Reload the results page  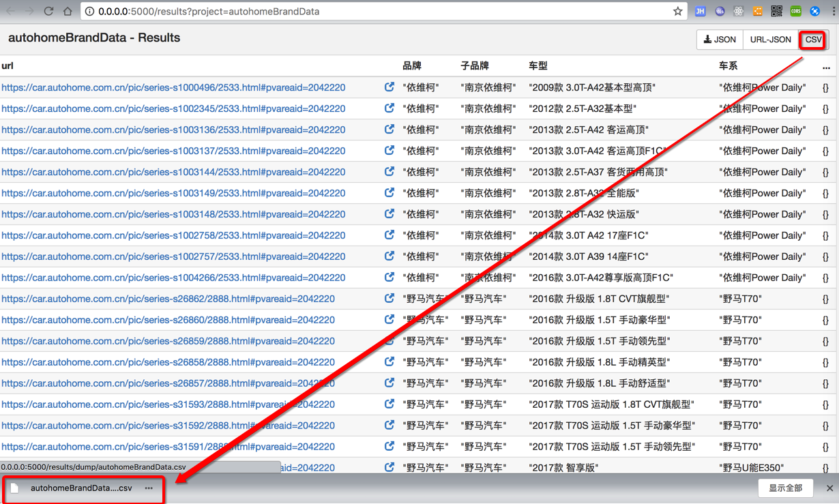48,11
